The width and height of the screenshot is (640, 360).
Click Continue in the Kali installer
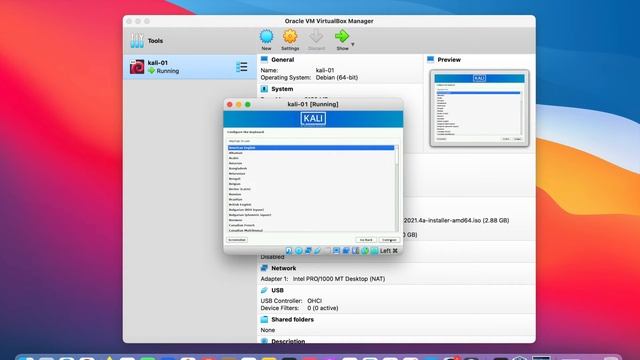[389, 240]
